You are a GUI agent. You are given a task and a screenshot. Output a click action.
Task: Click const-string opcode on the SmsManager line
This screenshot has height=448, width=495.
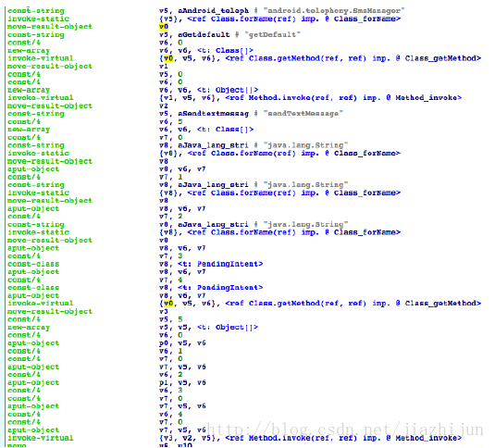[x=36, y=11]
